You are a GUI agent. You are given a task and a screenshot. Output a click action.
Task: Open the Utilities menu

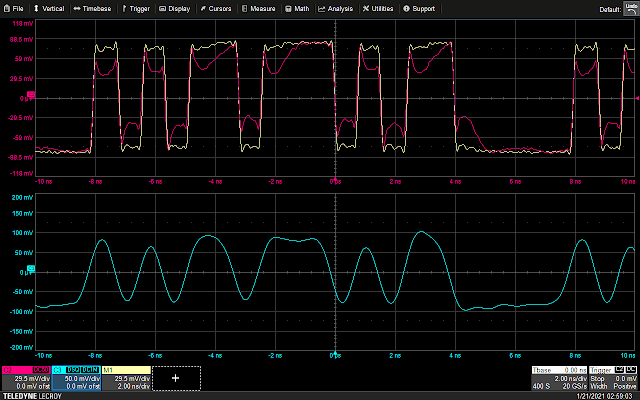coord(379,8)
